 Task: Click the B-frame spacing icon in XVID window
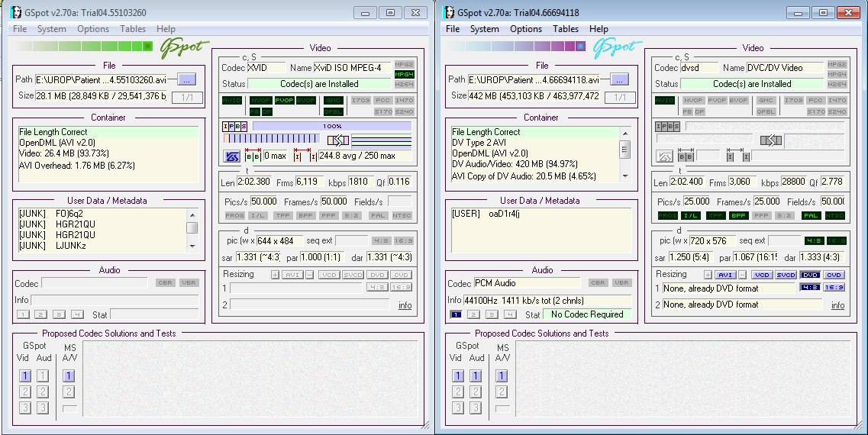253,156
